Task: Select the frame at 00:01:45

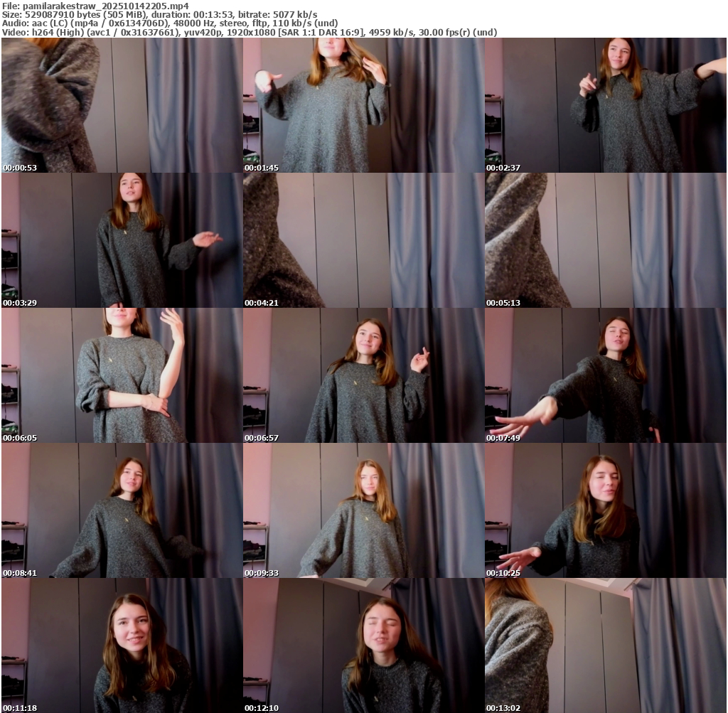Action: (x=363, y=105)
